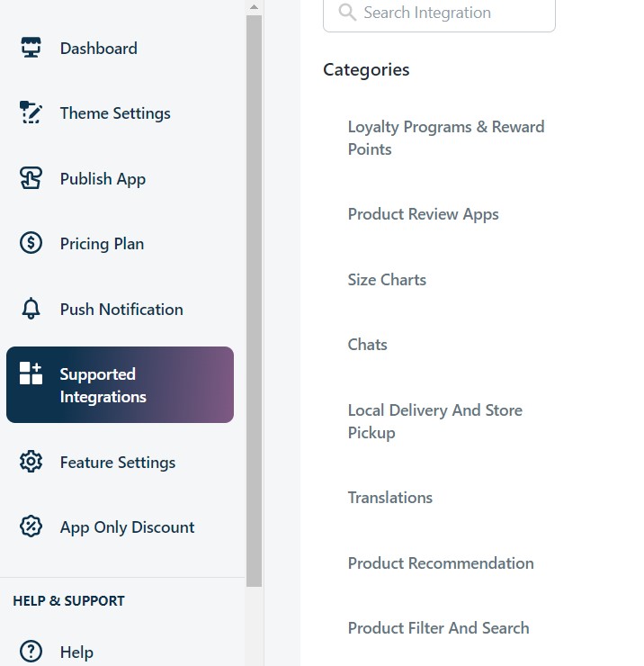This screenshot has width=644, height=666.
Task: Open the Size Charts category
Action: pos(387,280)
